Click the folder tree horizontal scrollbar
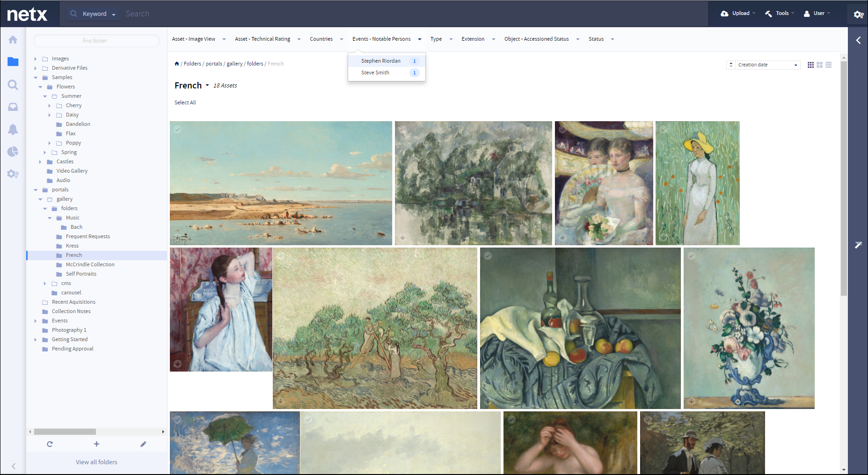Viewport: 868px width, 475px height. pos(65,432)
